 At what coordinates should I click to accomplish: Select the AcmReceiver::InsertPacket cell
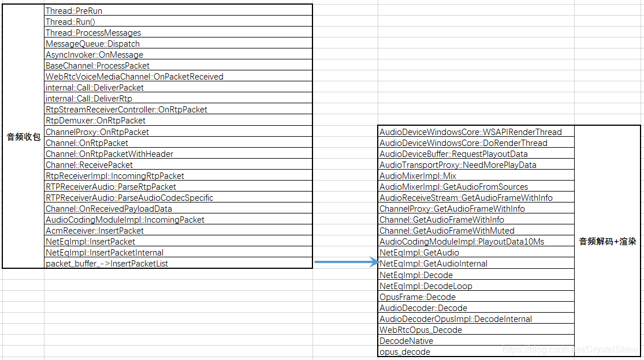tap(178, 230)
